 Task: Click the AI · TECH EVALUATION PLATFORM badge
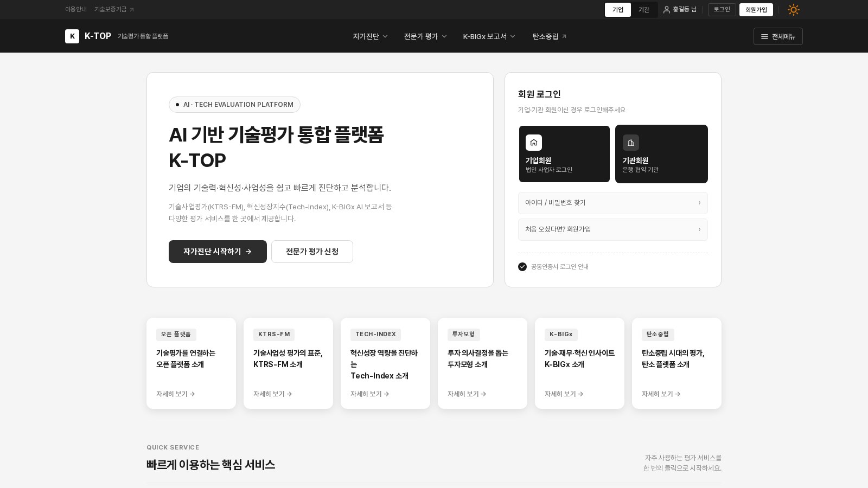[x=234, y=105]
